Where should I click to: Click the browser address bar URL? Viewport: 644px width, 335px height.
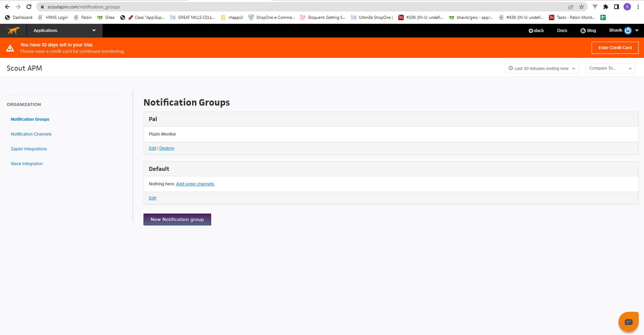coord(84,7)
